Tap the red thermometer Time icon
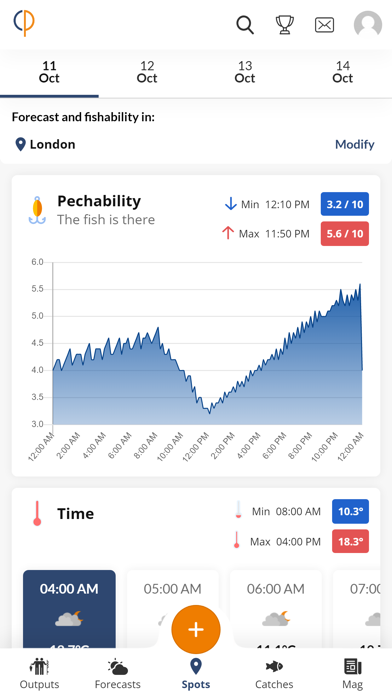Viewport: 392px width, 696px height. click(37, 514)
